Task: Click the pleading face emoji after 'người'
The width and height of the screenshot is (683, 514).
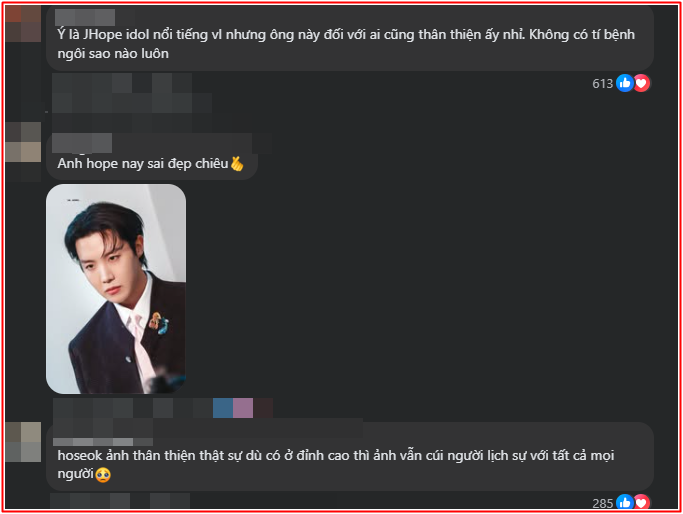Action: pos(103,474)
